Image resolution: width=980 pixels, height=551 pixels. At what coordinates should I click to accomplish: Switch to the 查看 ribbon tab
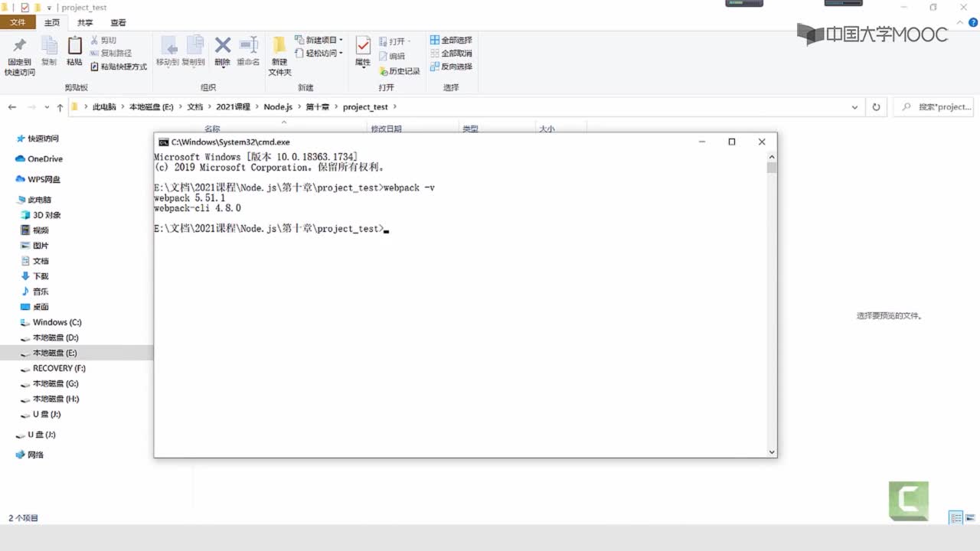point(118,23)
